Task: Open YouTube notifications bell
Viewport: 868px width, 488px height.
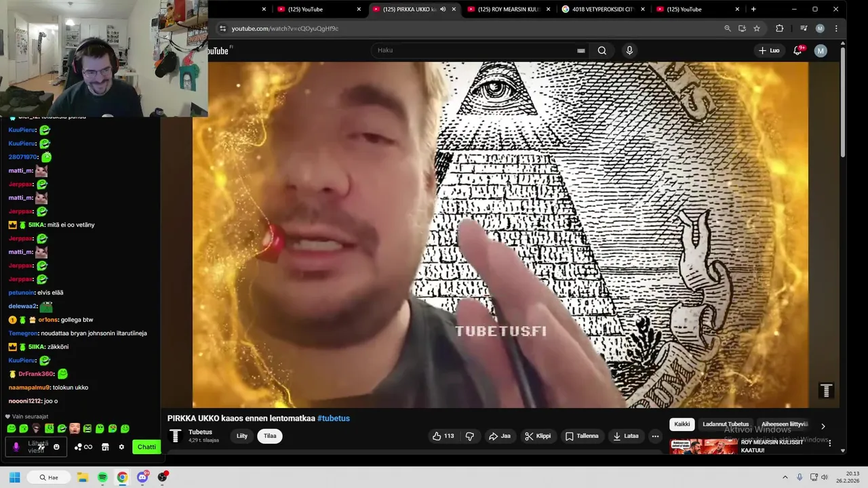Action: point(797,50)
